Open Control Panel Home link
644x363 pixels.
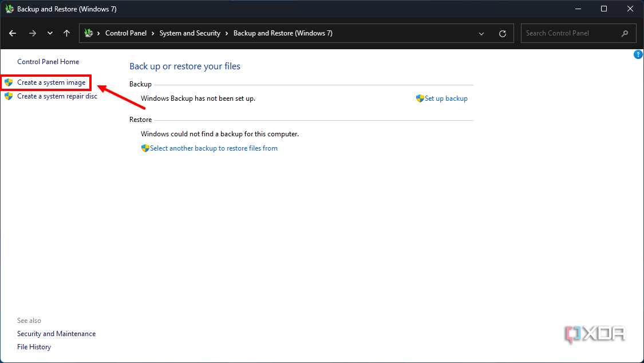click(x=48, y=62)
